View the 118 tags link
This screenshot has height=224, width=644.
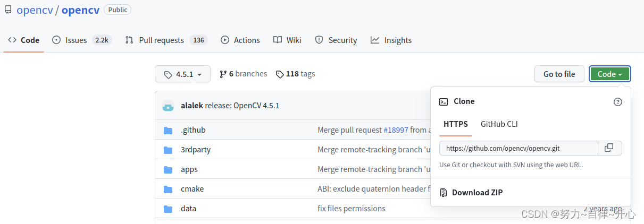click(x=296, y=74)
